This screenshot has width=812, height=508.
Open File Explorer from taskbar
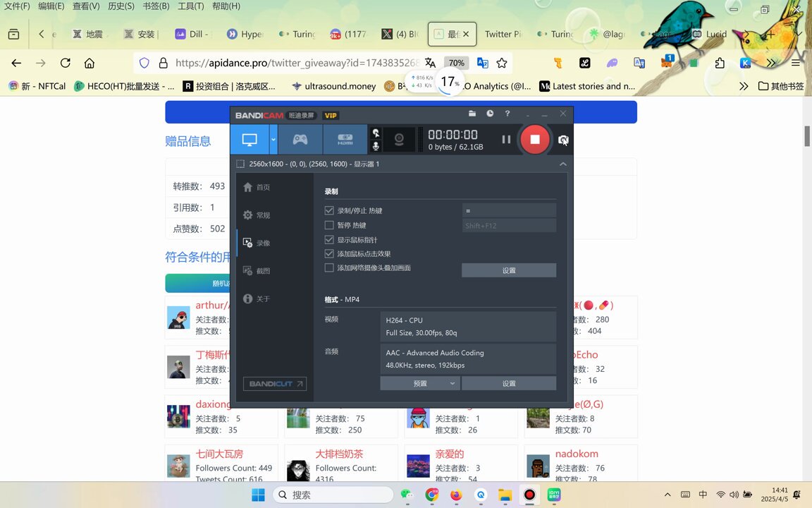pyautogui.click(x=505, y=495)
